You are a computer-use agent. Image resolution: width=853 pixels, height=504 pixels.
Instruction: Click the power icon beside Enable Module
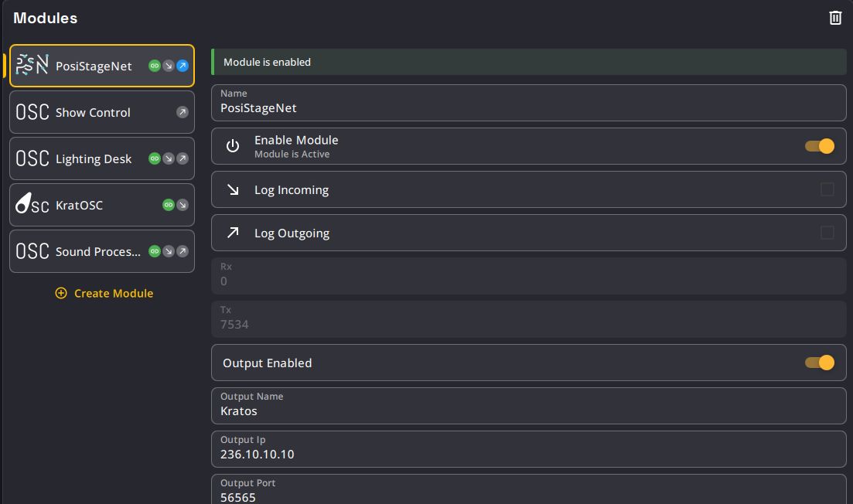click(x=233, y=146)
